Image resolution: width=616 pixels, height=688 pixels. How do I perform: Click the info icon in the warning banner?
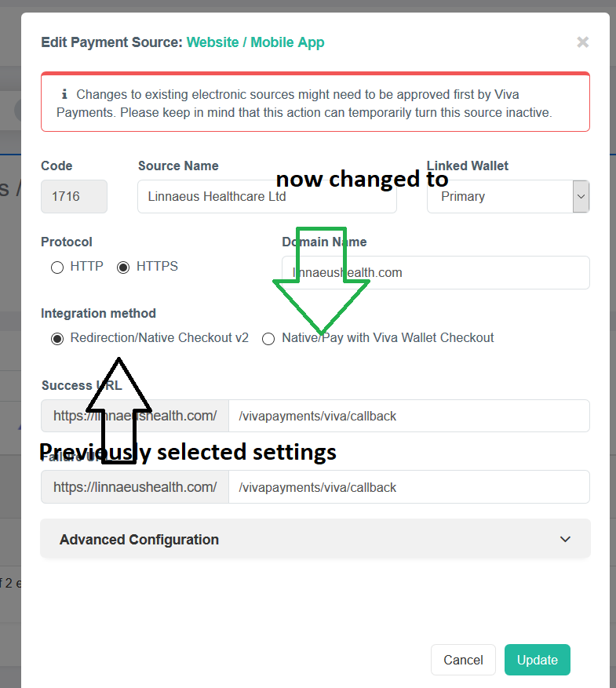click(64, 94)
